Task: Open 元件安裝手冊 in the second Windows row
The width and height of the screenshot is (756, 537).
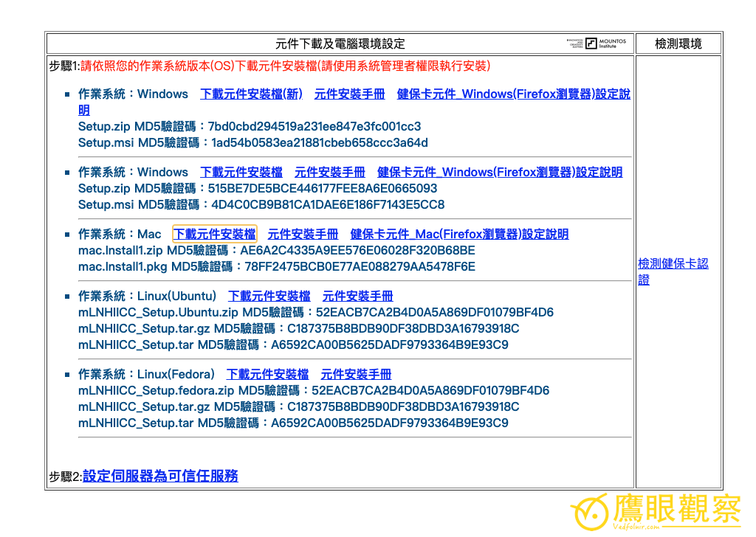Action: 330,172
